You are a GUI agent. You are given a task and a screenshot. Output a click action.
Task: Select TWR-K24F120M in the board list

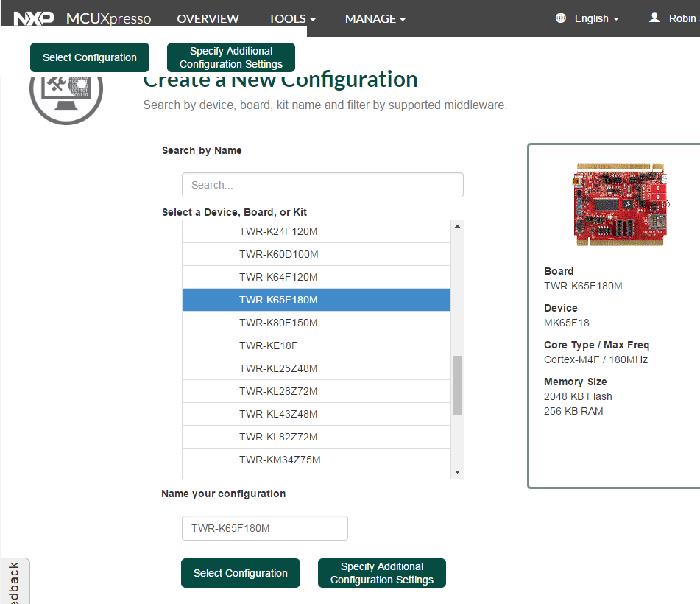point(316,231)
